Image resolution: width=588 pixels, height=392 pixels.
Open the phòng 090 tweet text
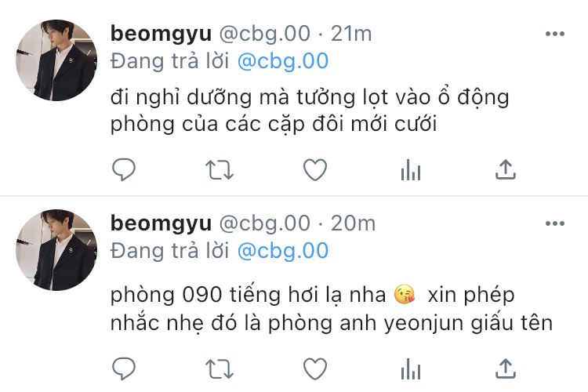(332, 309)
